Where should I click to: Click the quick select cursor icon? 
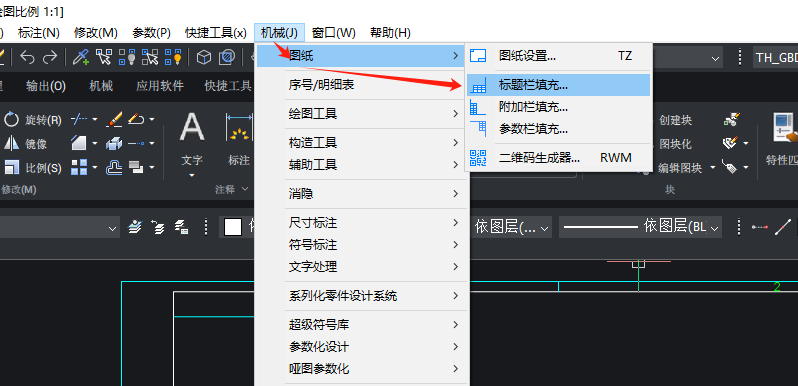pyautogui.click(x=103, y=58)
